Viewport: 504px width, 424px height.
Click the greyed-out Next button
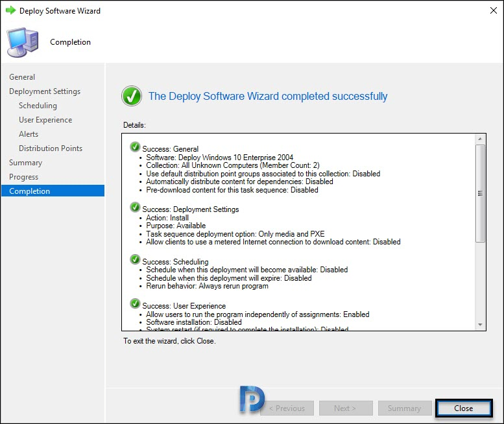346,408
